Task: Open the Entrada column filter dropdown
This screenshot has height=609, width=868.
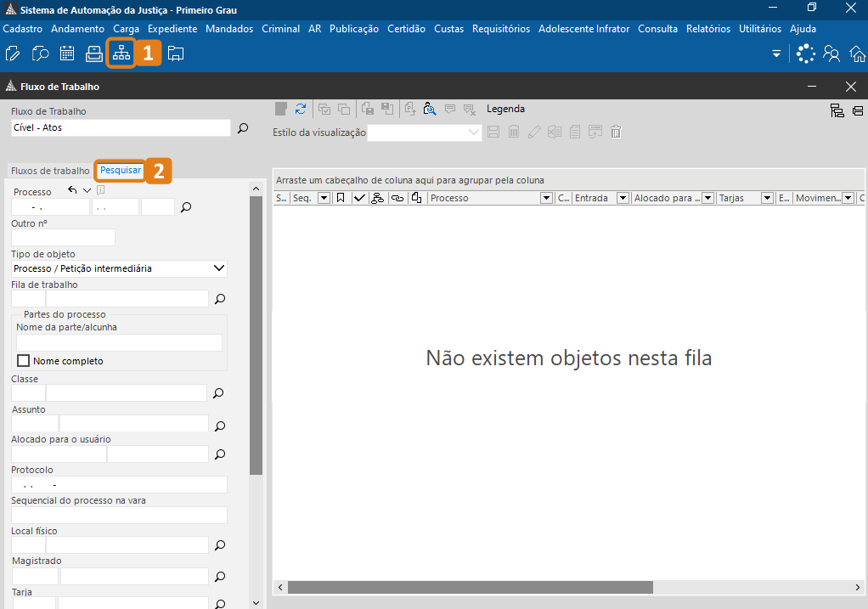Action: point(623,198)
